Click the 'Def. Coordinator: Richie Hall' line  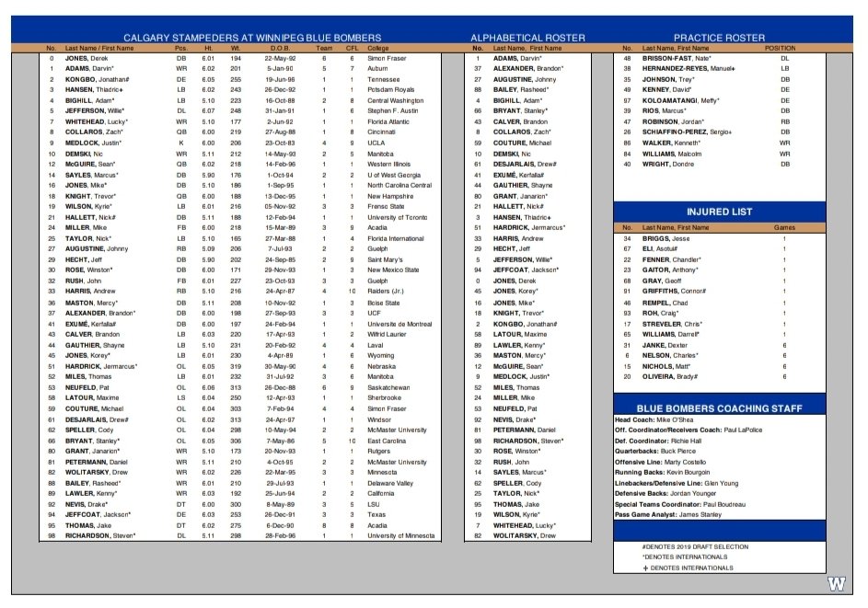pyautogui.click(x=657, y=441)
